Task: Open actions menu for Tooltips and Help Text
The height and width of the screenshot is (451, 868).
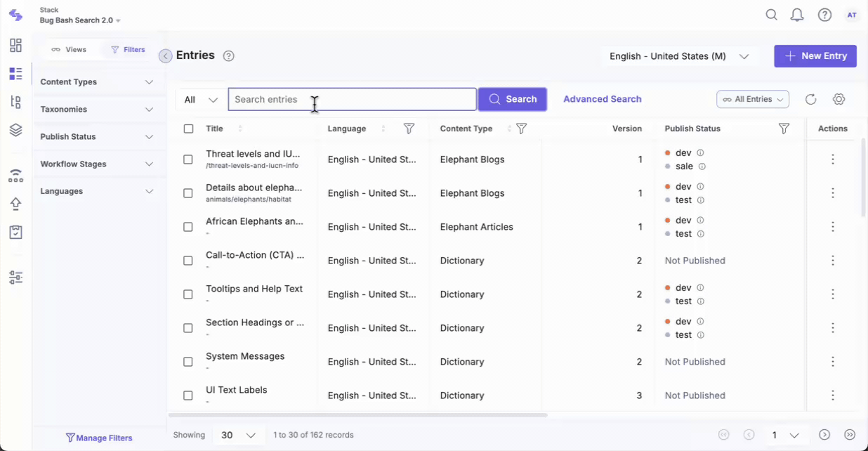Action: click(833, 294)
